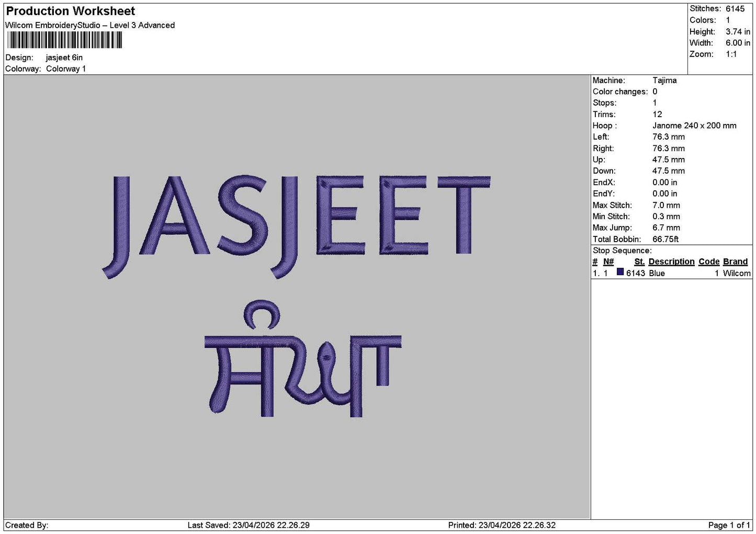
Task: Click thread code 6143 in stop sequence
Action: point(636,273)
